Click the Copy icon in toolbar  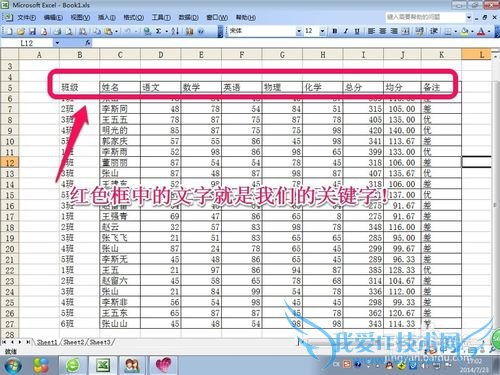point(97,32)
